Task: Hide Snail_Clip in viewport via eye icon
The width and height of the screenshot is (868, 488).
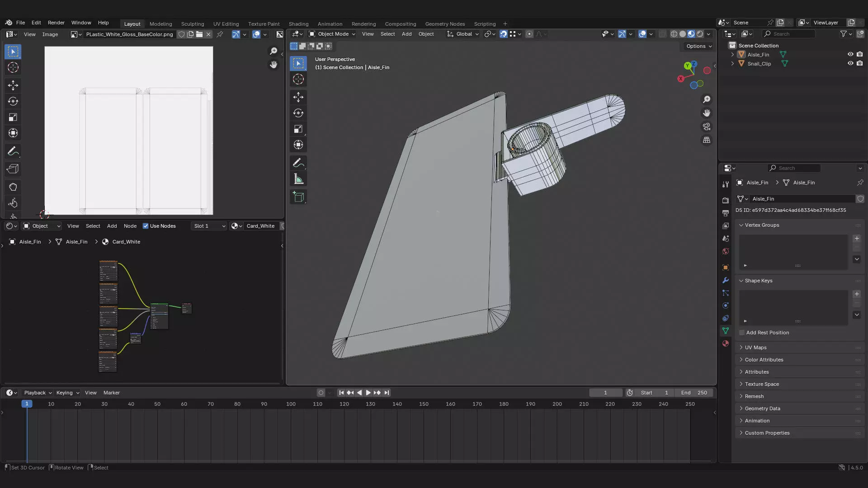Action: (x=850, y=63)
